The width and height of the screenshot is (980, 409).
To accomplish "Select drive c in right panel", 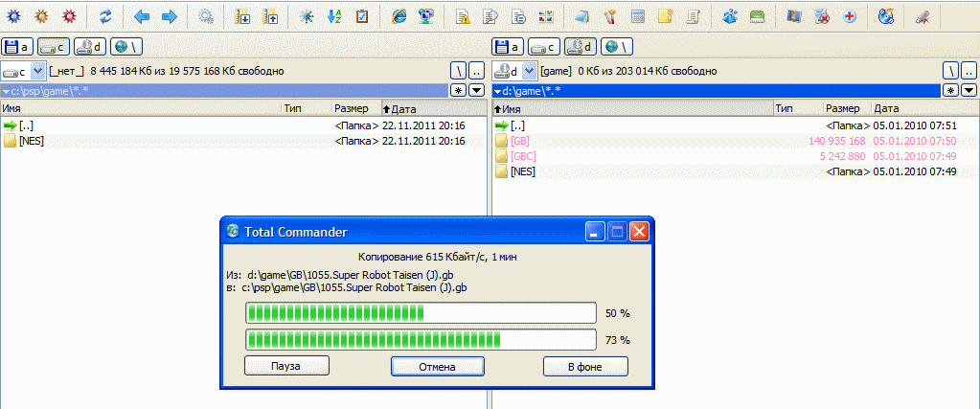I will click(x=544, y=46).
